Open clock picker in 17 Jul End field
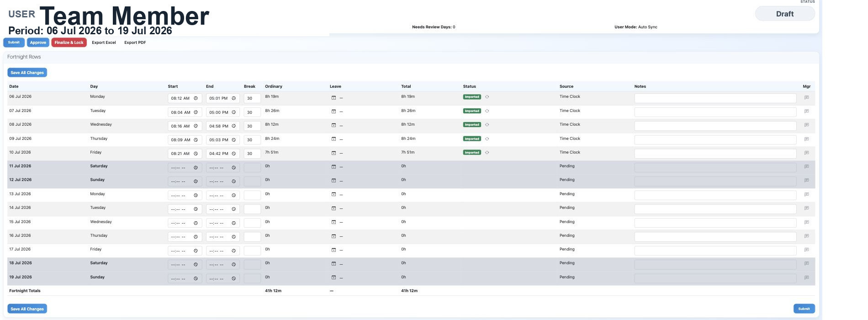This screenshot has height=320, width=868. click(x=233, y=251)
